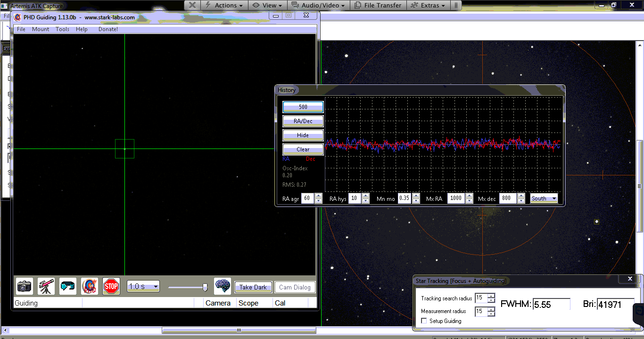Close the Star Tracking panel
The image size is (644, 339).
630,279
